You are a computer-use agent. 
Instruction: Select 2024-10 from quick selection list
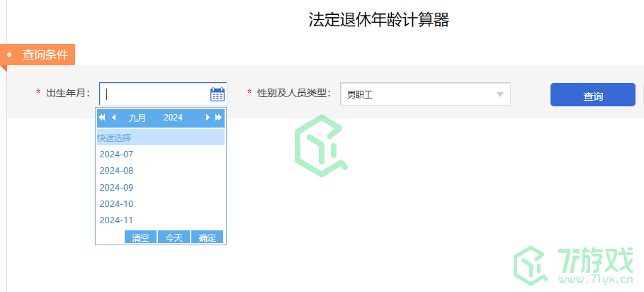[x=116, y=204]
